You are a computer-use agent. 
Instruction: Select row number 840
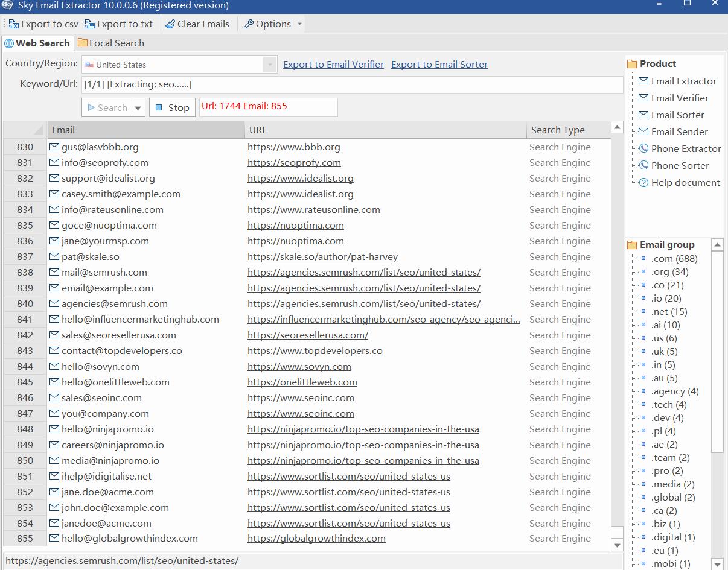coord(25,304)
